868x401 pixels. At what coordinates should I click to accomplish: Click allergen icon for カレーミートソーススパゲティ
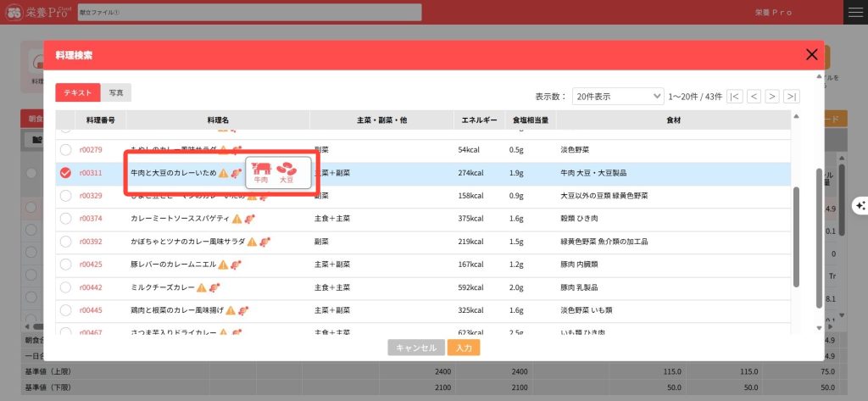coord(250,219)
